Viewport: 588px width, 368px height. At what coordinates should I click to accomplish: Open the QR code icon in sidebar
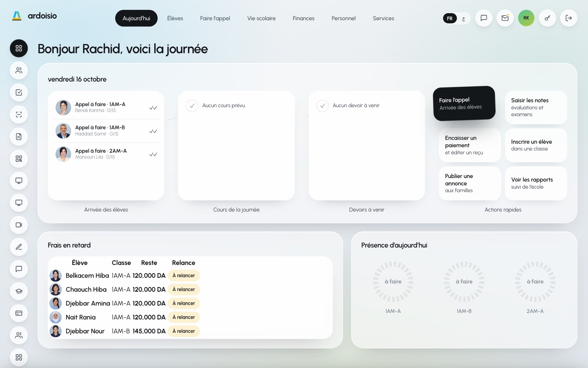click(19, 159)
